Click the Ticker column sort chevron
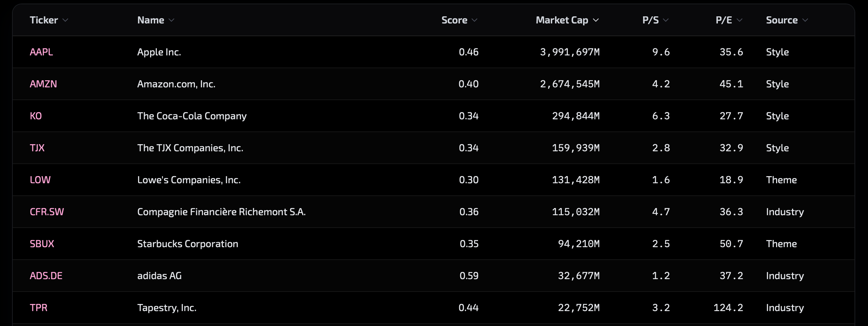868x326 pixels. point(65,20)
